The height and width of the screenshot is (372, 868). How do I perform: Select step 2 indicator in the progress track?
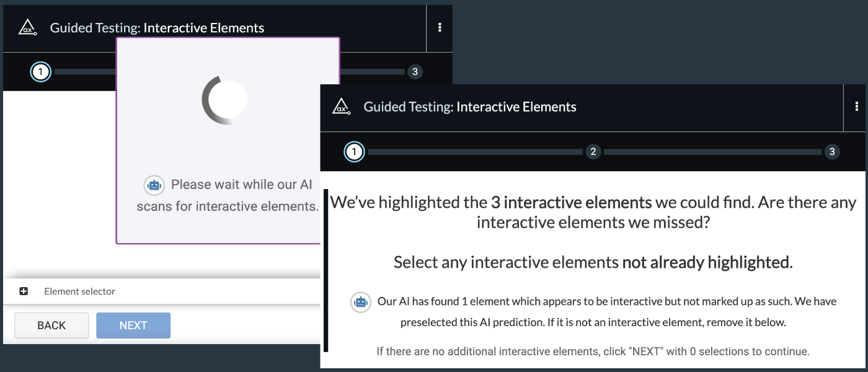(593, 151)
